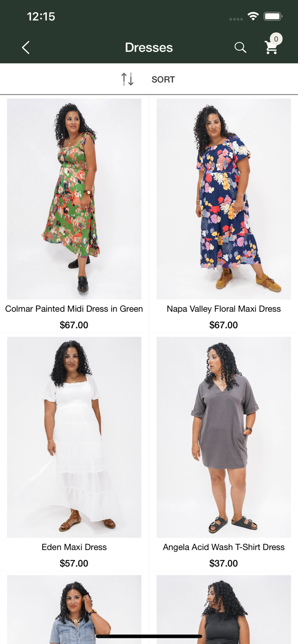Tap the sort arrows icon
The width and height of the screenshot is (298, 644).
click(127, 79)
